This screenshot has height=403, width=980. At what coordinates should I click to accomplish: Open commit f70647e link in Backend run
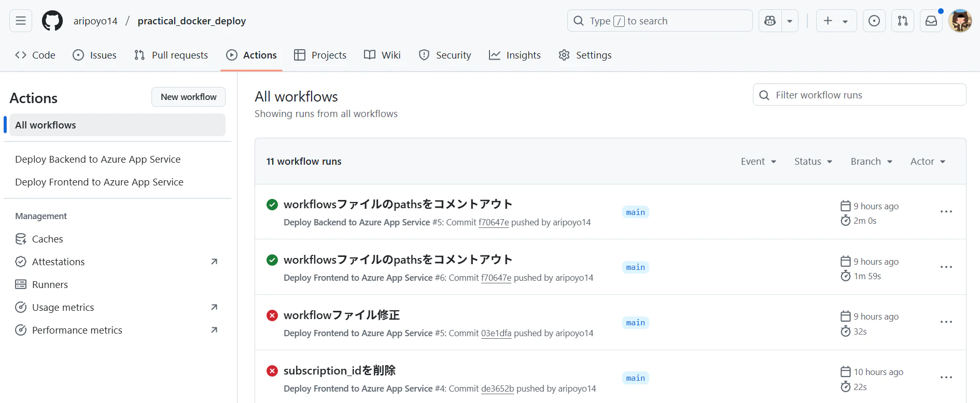point(493,222)
